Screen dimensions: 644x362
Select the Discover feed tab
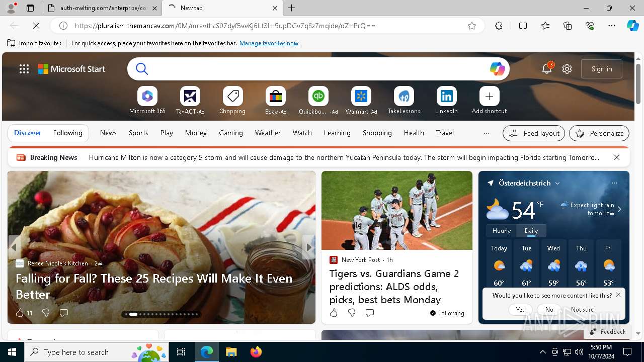pyautogui.click(x=28, y=133)
